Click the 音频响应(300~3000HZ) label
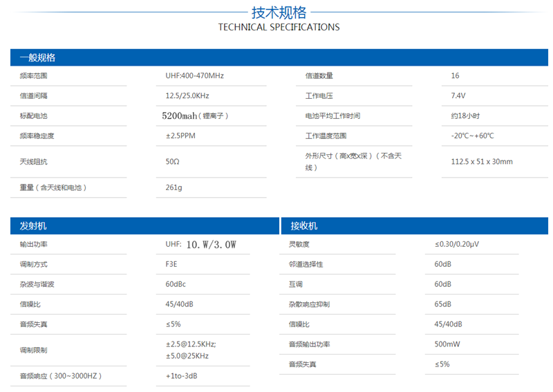This screenshot has width=553, height=392. (x=61, y=377)
